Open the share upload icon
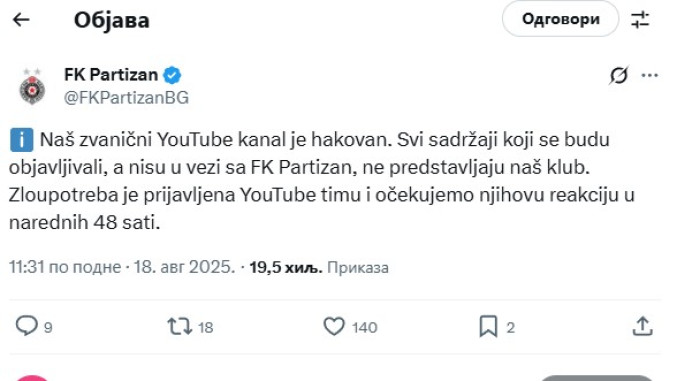 click(642, 326)
